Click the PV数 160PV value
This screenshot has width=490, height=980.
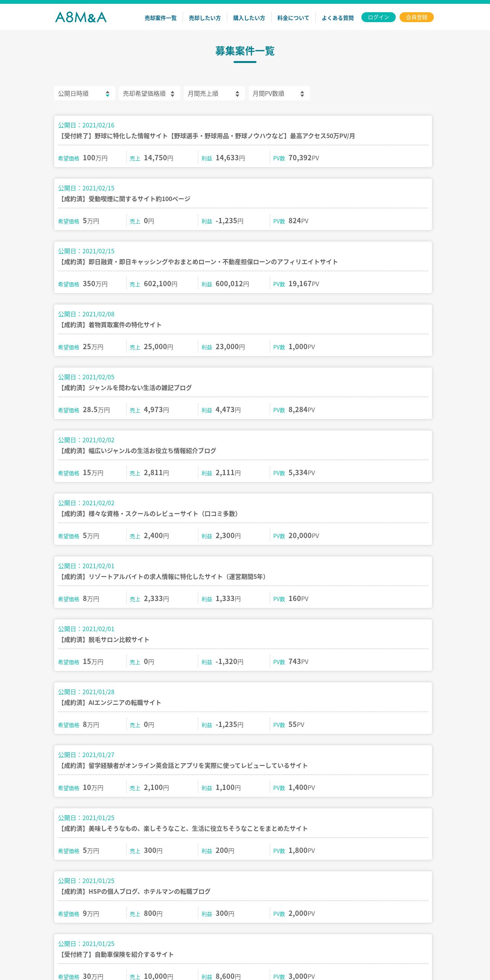tap(291, 599)
